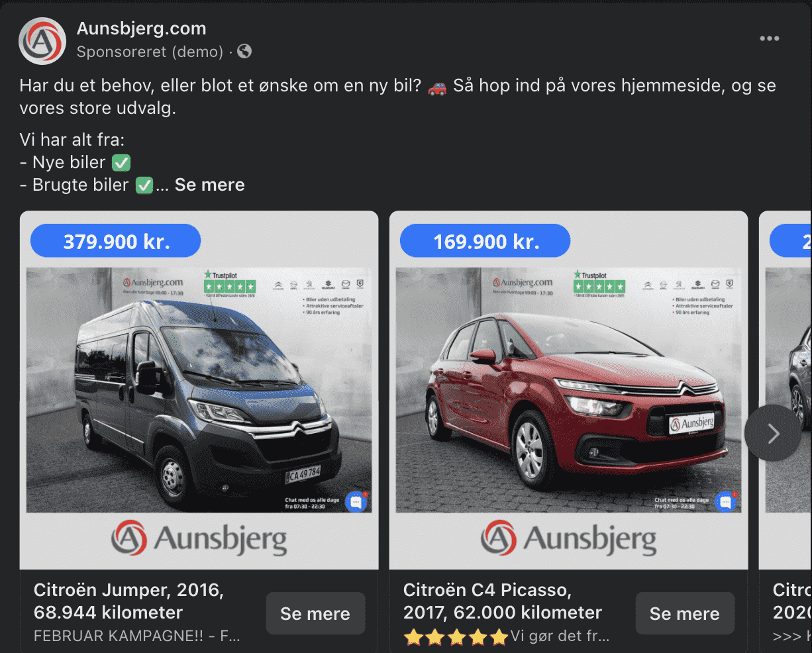Open the blue Citroën Jumper van photo
The height and width of the screenshot is (653, 812).
[x=199, y=390]
